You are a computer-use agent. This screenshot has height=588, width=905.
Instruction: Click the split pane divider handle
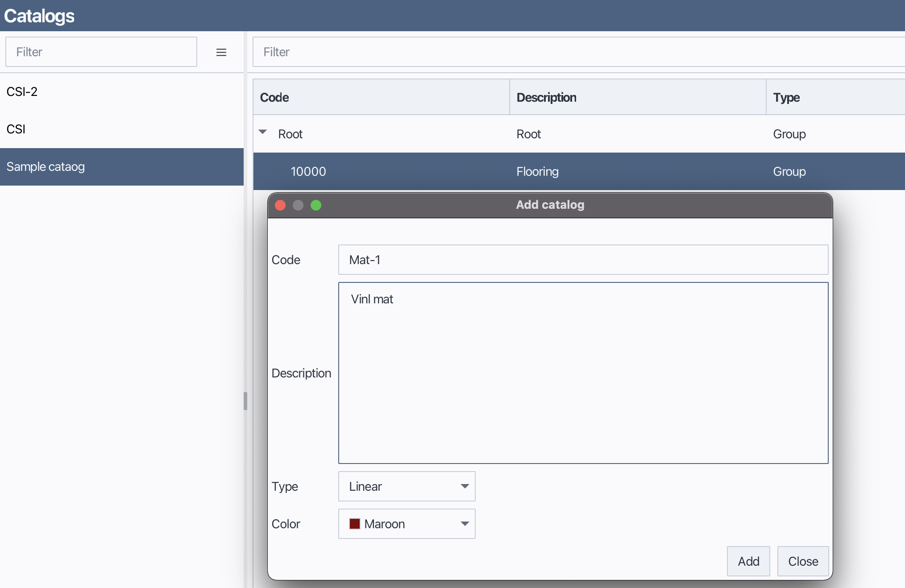pos(245,401)
